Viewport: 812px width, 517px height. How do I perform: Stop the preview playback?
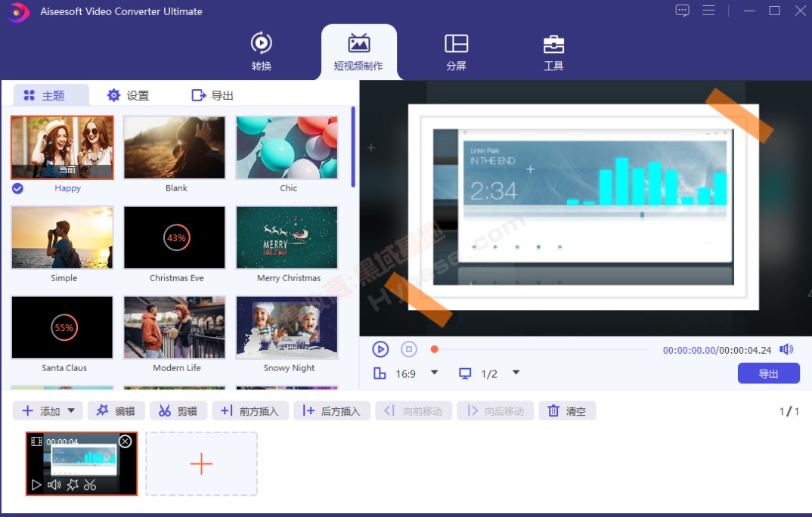click(x=408, y=349)
